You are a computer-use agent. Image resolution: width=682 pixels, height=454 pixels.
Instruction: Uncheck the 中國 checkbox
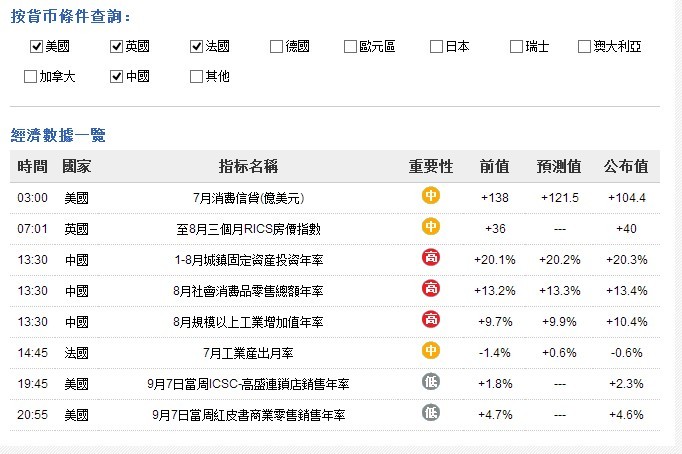pyautogui.click(x=117, y=76)
